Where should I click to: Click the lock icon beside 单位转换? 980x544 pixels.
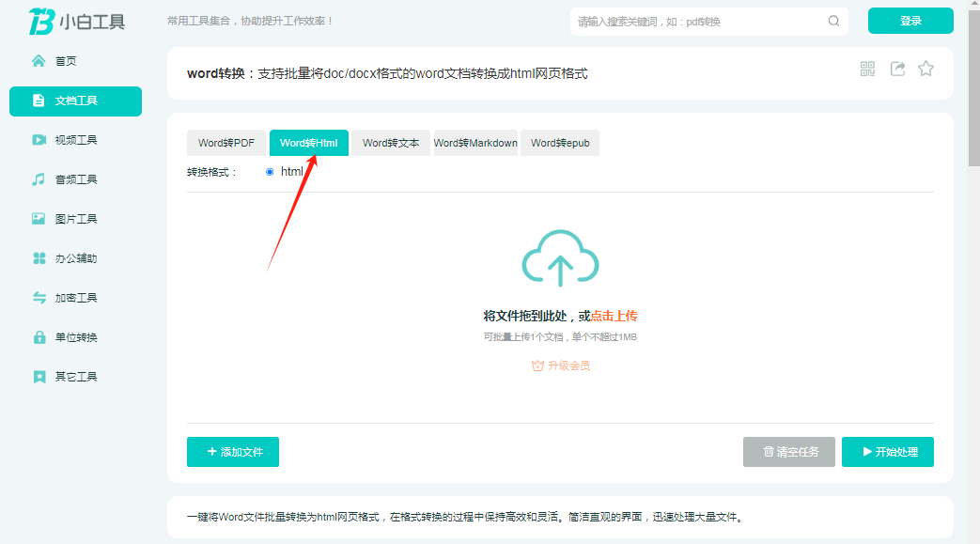(39, 337)
